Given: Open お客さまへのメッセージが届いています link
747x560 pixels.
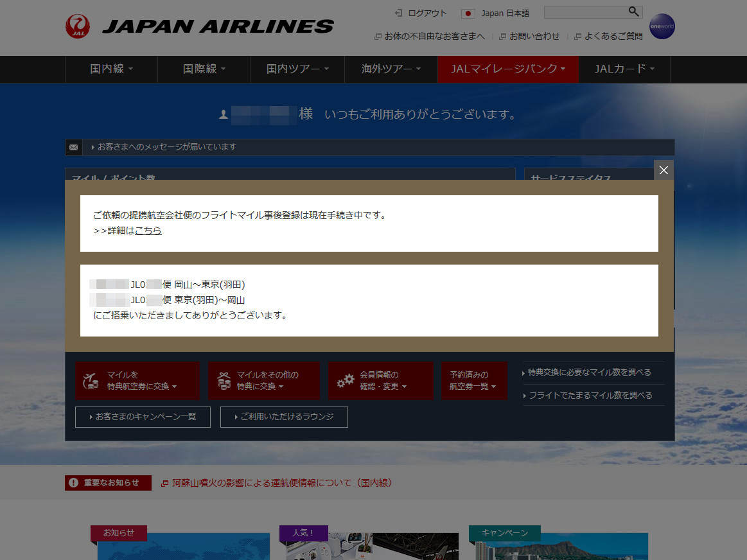Looking at the screenshot, I should [x=167, y=147].
